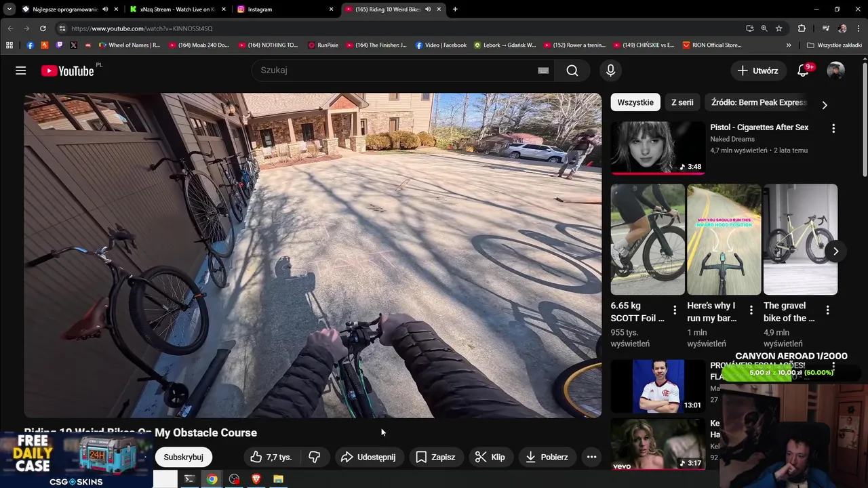Screen dimensions: 868x488
Task: Select the Źródło: Berm Peak Express chip
Action: click(759, 102)
